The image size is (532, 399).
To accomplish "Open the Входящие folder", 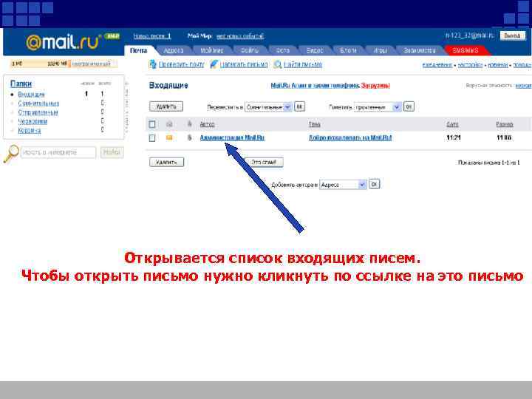I will point(31,95).
